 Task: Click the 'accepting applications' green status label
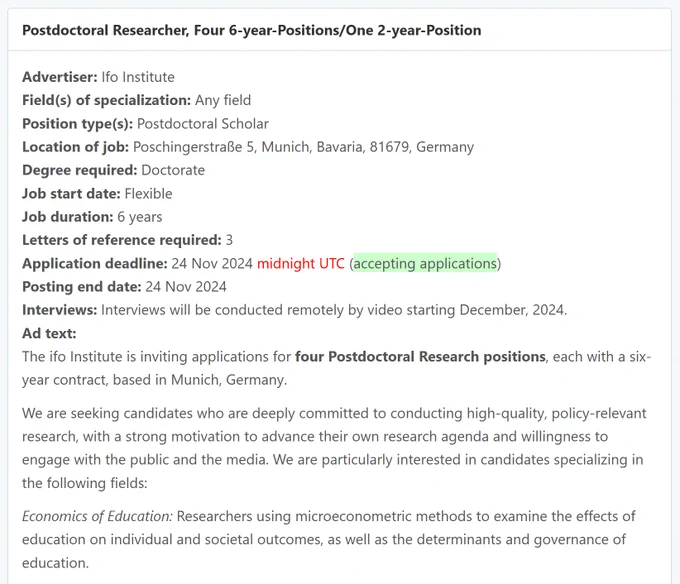[x=425, y=264]
